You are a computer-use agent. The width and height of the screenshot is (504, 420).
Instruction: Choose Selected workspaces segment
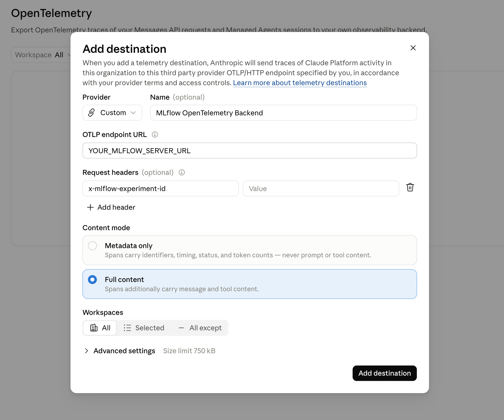coord(144,328)
